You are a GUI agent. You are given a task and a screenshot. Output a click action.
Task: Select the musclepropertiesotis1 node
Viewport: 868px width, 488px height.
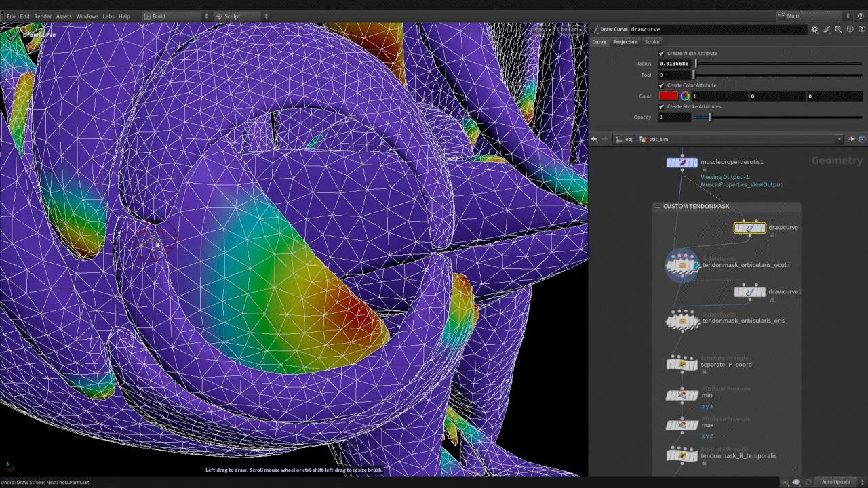pyautogui.click(x=682, y=163)
